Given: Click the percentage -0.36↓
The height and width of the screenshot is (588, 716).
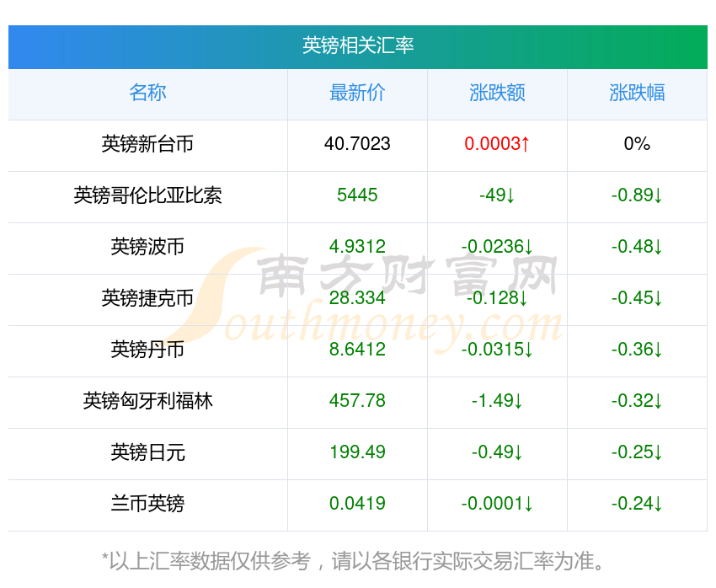Looking at the screenshot, I should click(637, 350).
